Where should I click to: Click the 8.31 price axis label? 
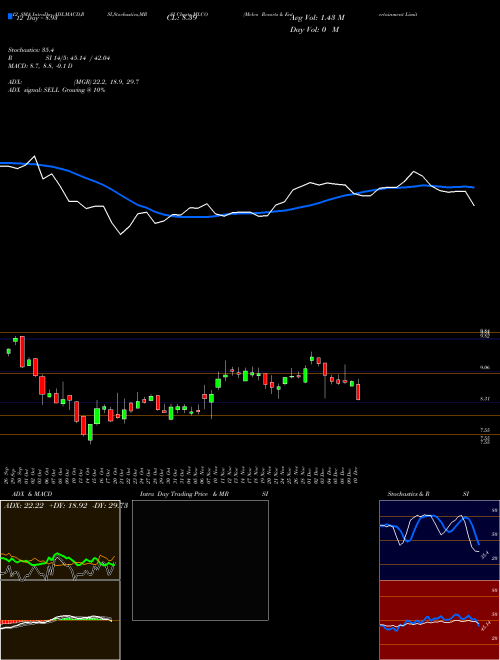tap(485, 398)
